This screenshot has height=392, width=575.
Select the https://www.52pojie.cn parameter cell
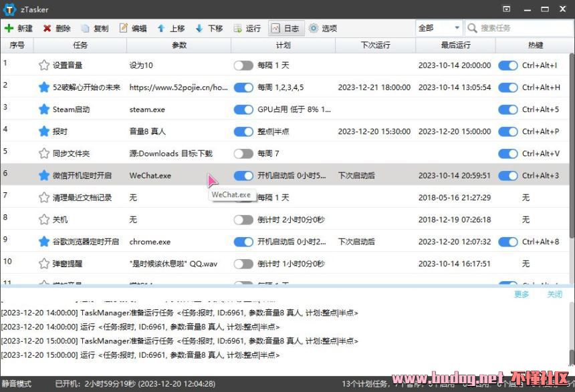[x=179, y=87]
